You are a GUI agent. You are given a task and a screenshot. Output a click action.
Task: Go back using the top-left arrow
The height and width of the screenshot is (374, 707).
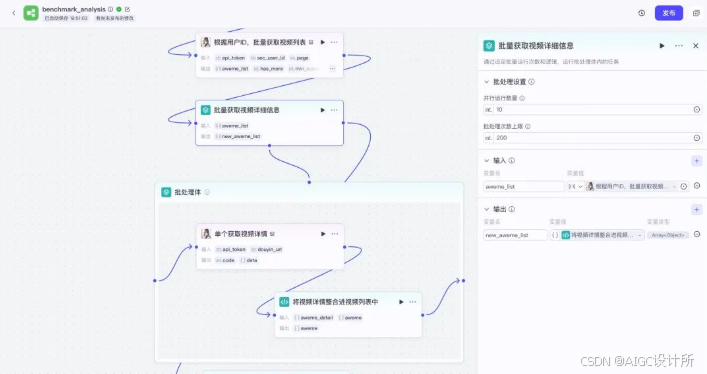point(14,13)
